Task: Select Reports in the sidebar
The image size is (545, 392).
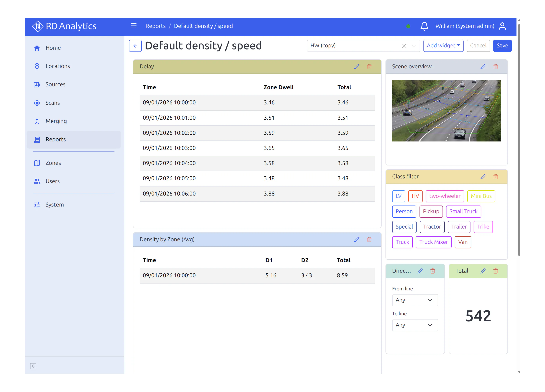Action: [x=74, y=140]
